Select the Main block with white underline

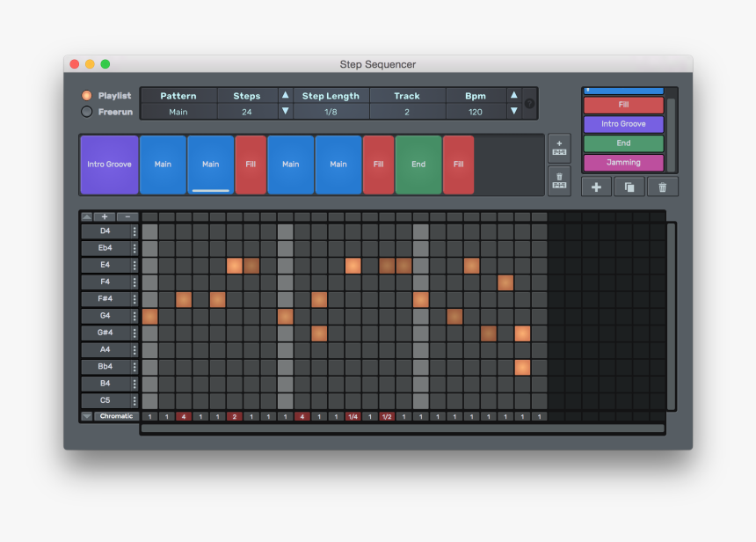(x=211, y=165)
